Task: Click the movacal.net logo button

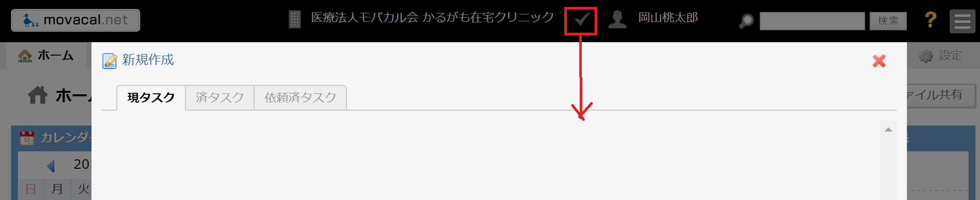Action: click(x=76, y=20)
